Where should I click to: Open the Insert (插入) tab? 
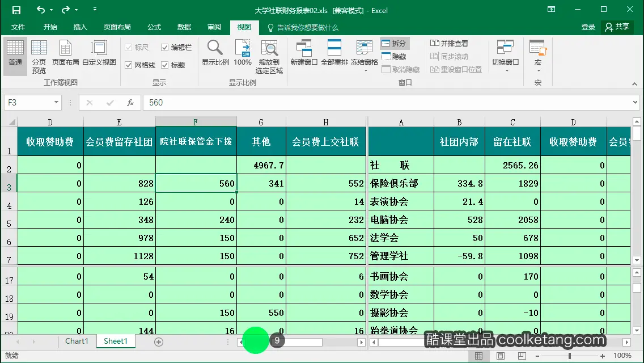[x=80, y=27]
